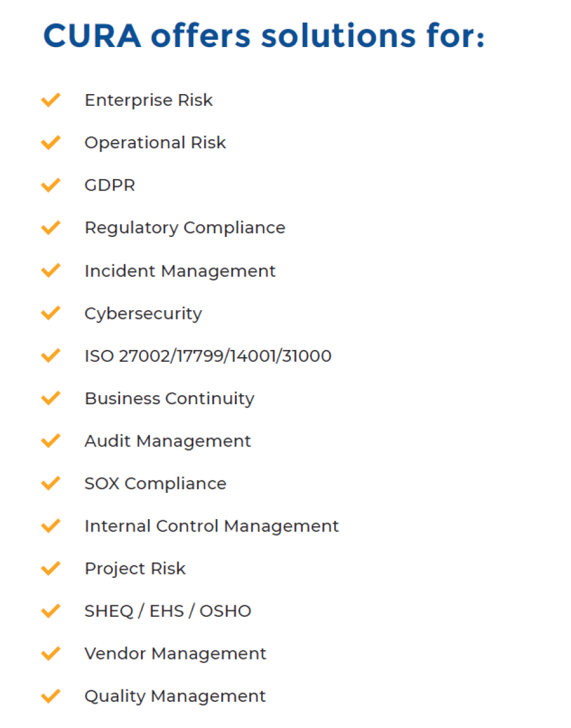Click the checkmark icon beside Enterprise Risk
Image resolution: width=571 pixels, height=728 pixels.
coord(51,100)
